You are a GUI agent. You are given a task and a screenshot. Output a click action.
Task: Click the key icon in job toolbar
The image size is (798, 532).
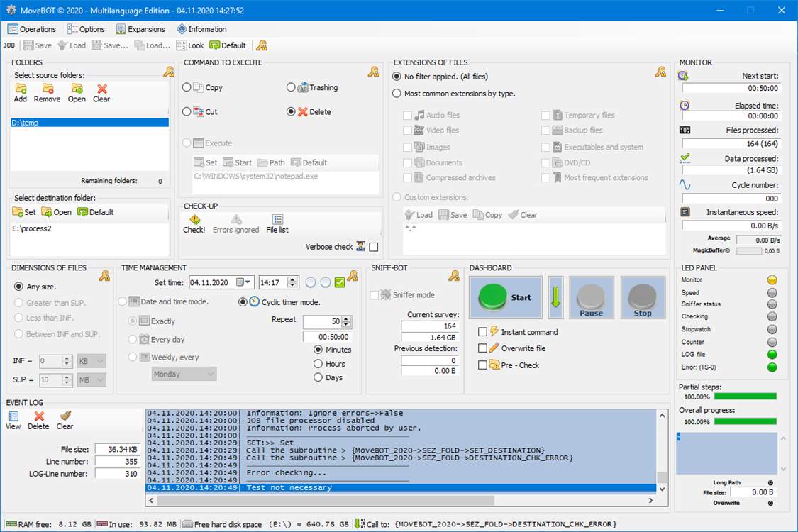click(x=262, y=45)
